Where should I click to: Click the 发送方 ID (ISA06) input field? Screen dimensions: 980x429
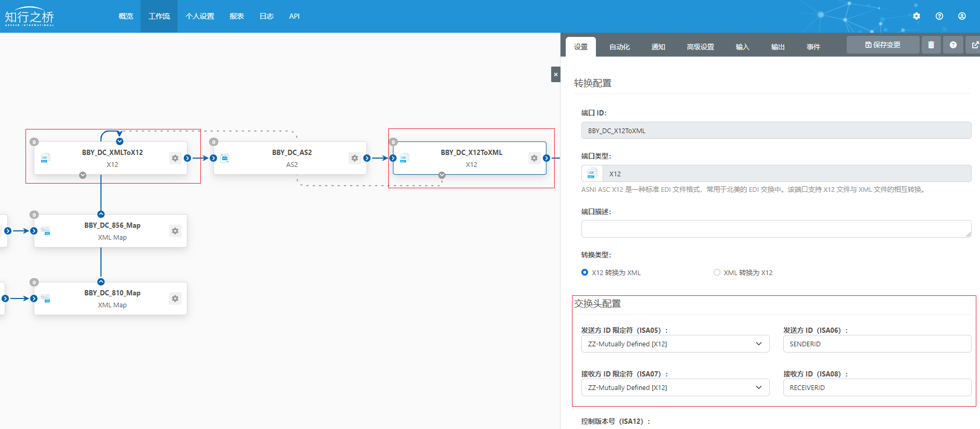876,344
